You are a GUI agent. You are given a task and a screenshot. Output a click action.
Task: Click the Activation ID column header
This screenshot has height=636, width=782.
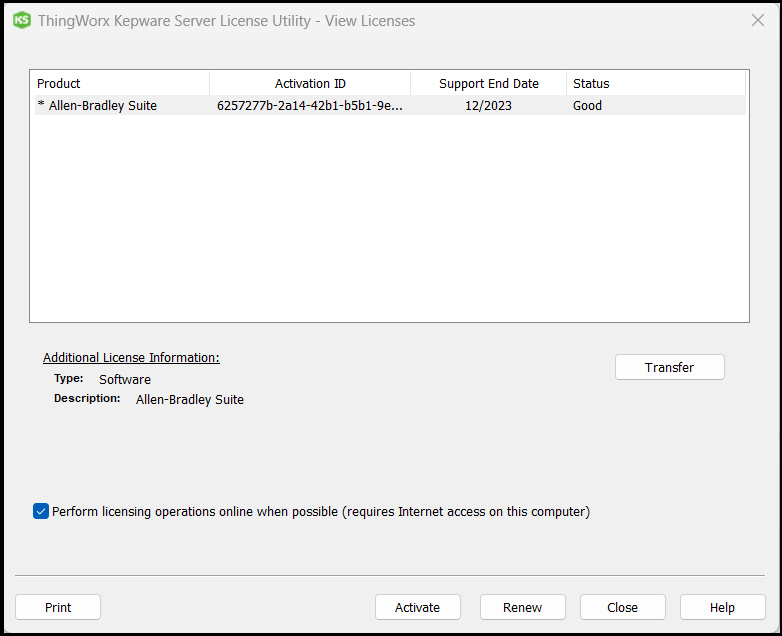(x=310, y=83)
